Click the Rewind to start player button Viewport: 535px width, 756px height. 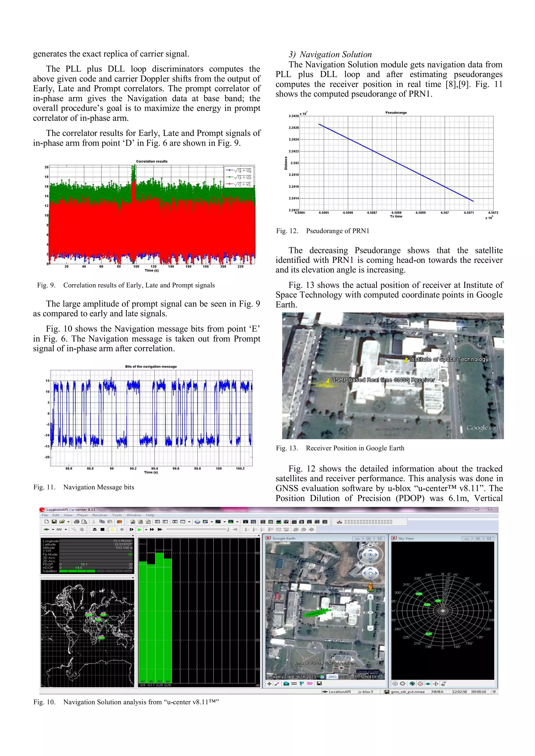(x=160, y=530)
